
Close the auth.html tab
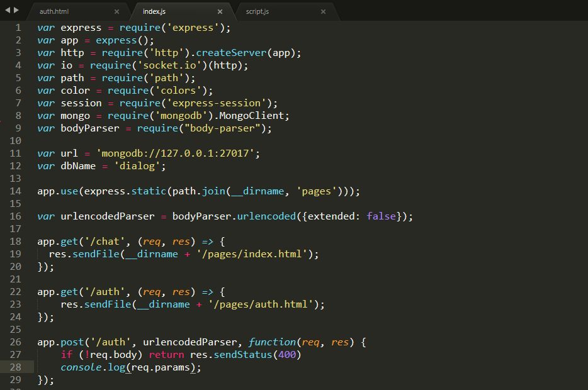pyautogui.click(x=116, y=11)
